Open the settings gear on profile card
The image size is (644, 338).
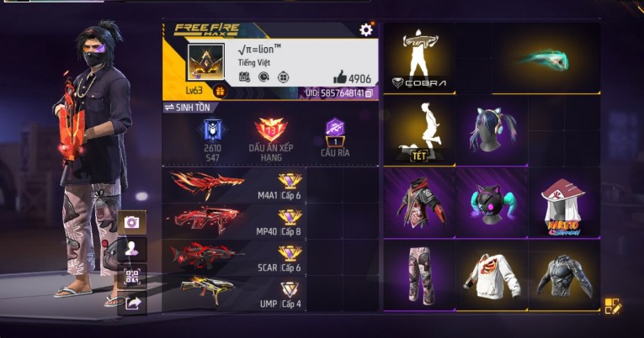365,29
